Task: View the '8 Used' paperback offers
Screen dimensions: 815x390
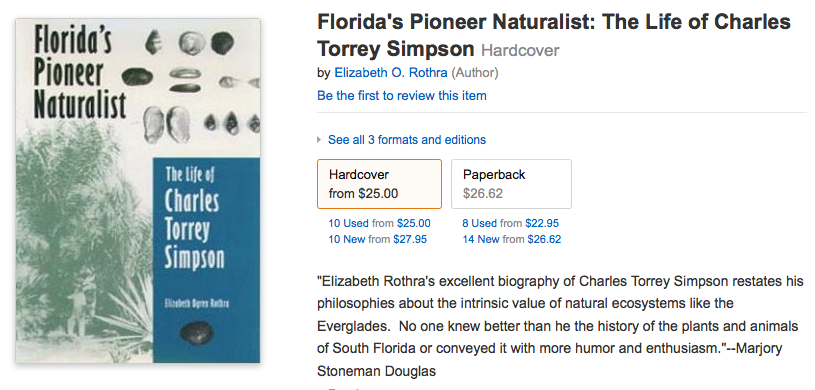Action: click(x=480, y=224)
